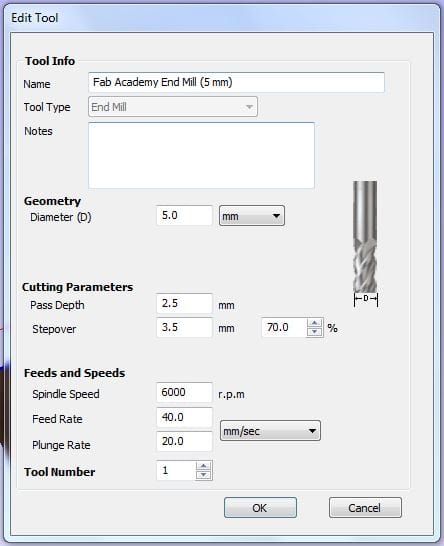The height and width of the screenshot is (546, 444).
Task: Click the Tool Number value field
Action: click(176, 471)
